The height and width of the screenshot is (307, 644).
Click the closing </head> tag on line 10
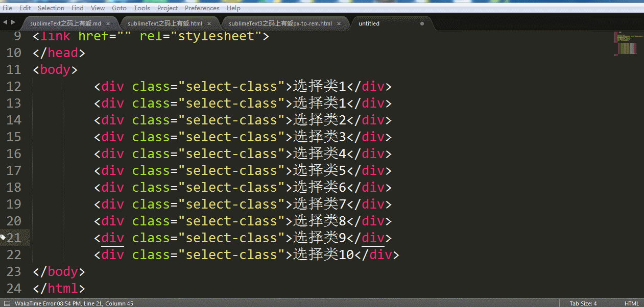tap(59, 53)
